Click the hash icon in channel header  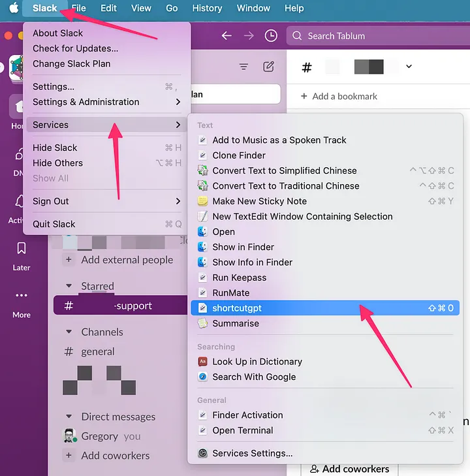tap(307, 67)
